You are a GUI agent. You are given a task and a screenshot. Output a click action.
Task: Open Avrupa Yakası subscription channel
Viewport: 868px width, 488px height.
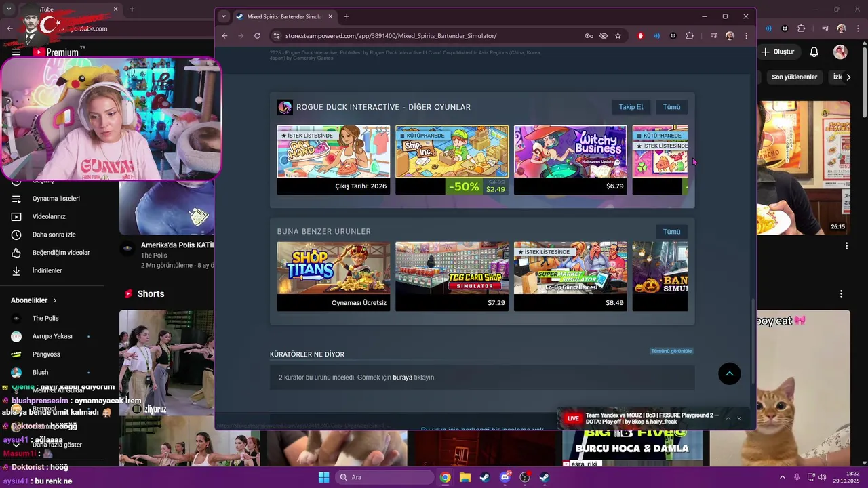pyautogui.click(x=51, y=336)
